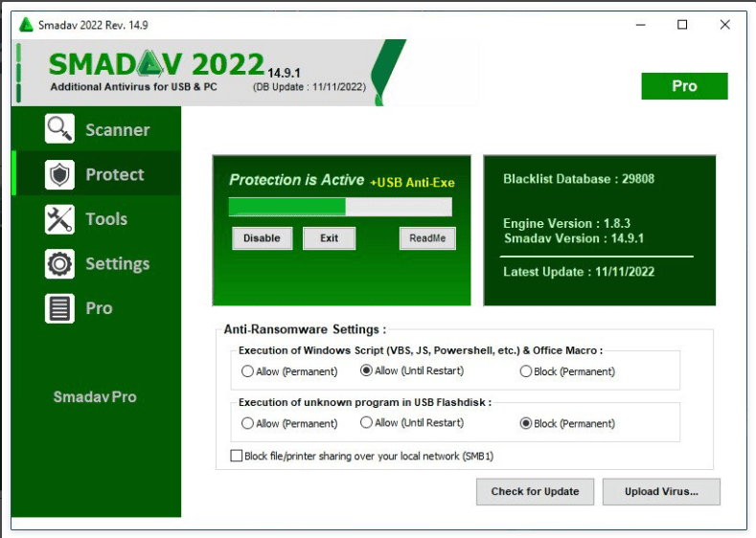
Task: Click the Smadav Version : 14.9.1 text
Action: (574, 238)
